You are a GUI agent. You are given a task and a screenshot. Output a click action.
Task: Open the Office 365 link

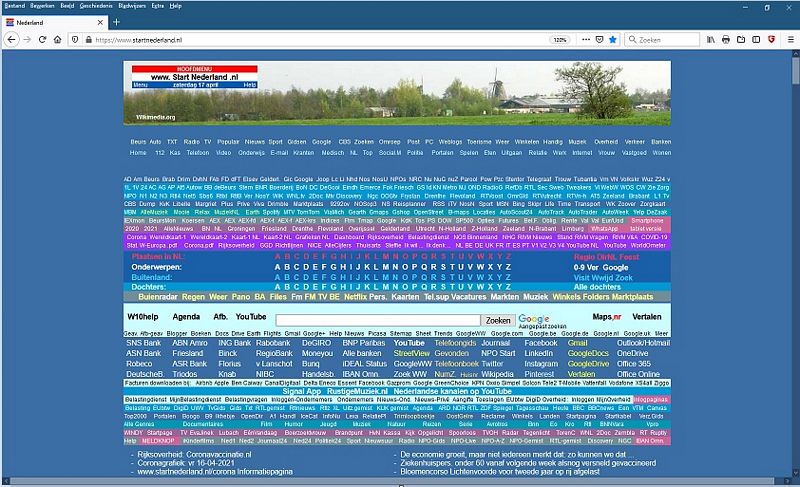click(x=634, y=364)
